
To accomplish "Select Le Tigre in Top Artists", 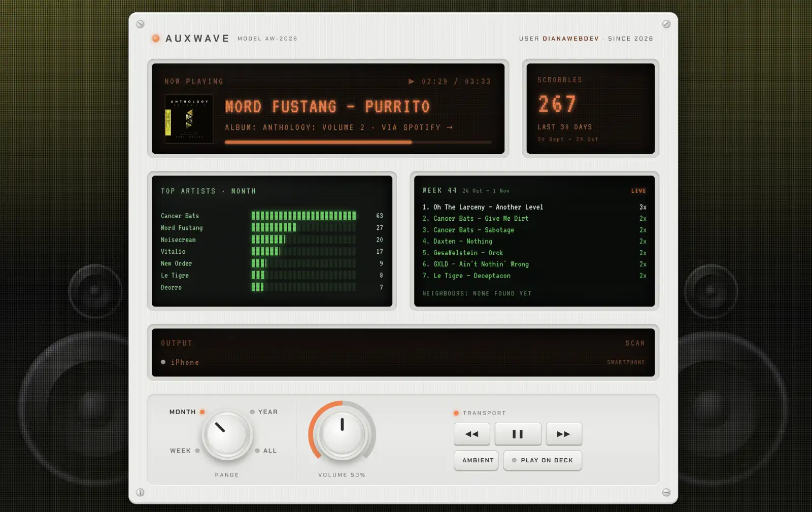I will pos(272,276).
